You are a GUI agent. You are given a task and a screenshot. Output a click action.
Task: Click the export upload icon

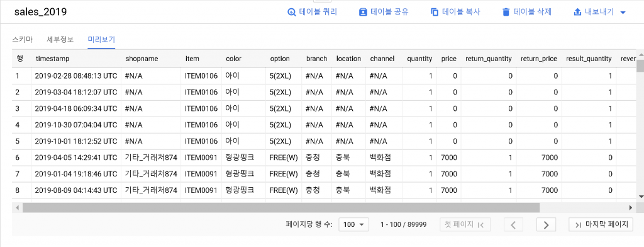(577, 12)
